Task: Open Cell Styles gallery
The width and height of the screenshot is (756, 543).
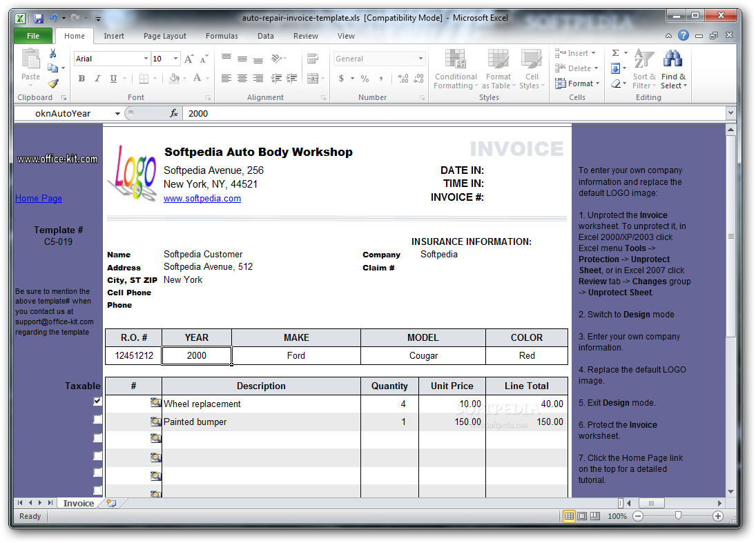Action: pos(532,69)
